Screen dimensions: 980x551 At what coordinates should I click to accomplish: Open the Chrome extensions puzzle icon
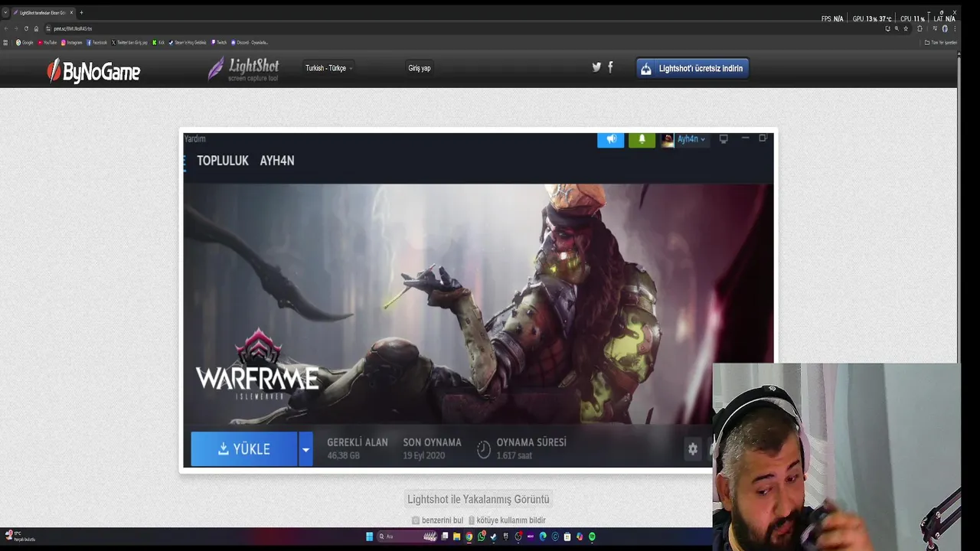pos(920,28)
